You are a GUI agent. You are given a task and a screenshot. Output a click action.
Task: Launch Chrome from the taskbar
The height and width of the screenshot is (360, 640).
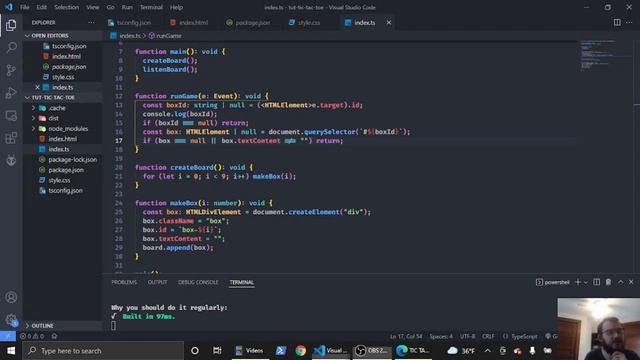point(300,351)
